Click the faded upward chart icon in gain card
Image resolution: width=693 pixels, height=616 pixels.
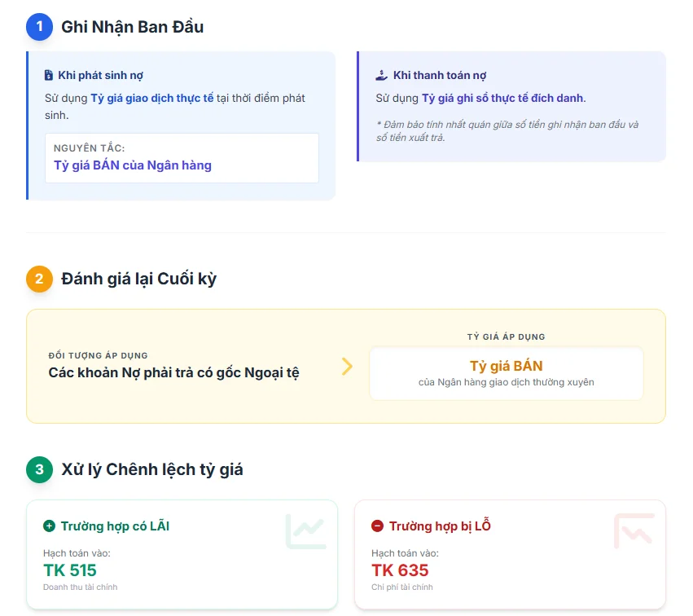[x=305, y=531]
